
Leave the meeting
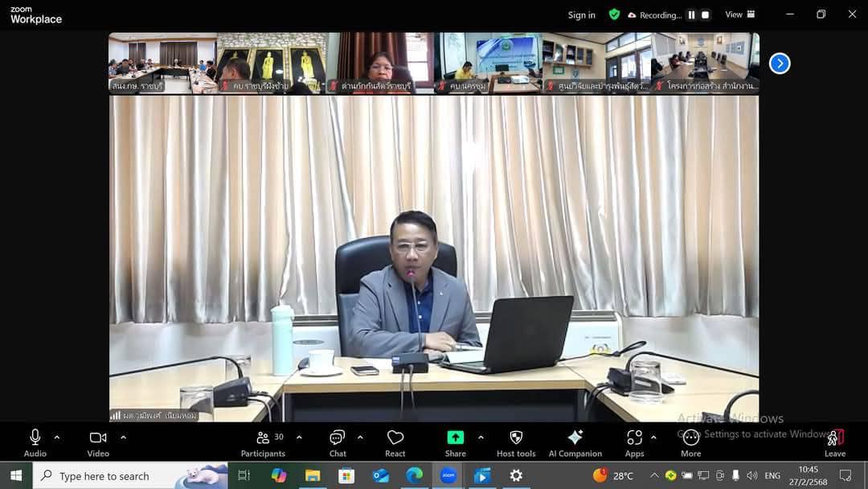coord(835,443)
